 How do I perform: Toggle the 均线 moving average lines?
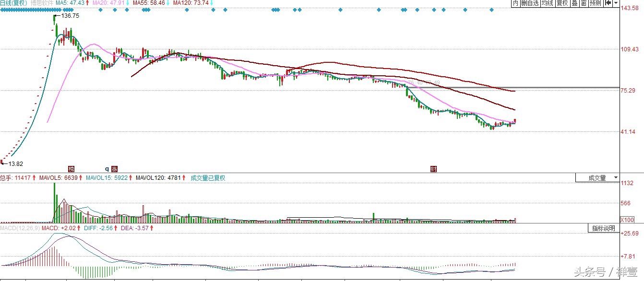[x=547, y=3]
